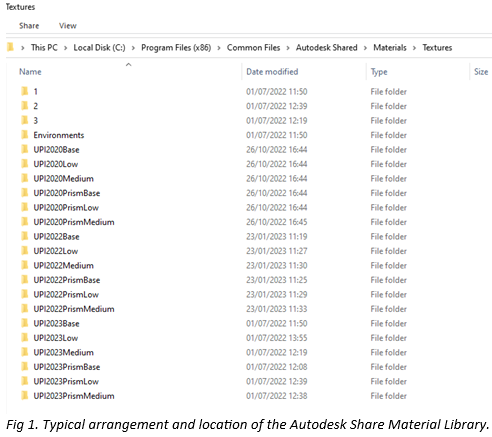492x437 pixels.
Task: Click the Textures breadcrumb segment
Action: [x=437, y=48]
